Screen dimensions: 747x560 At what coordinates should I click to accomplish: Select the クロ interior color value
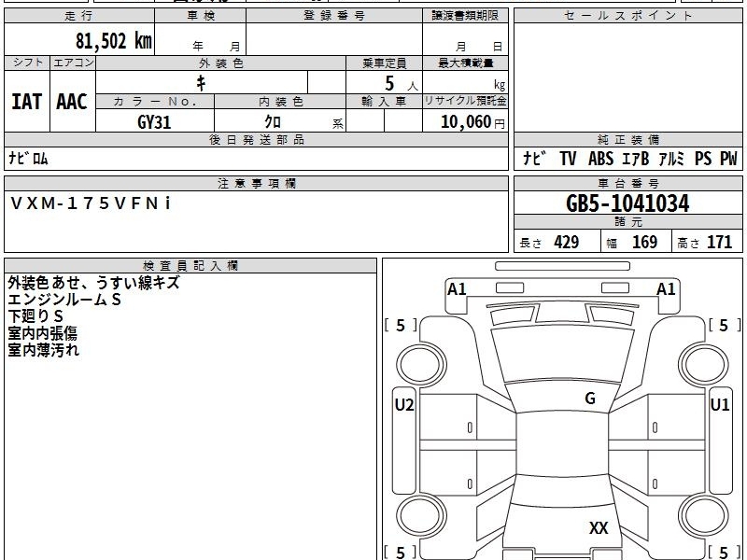click(273, 122)
